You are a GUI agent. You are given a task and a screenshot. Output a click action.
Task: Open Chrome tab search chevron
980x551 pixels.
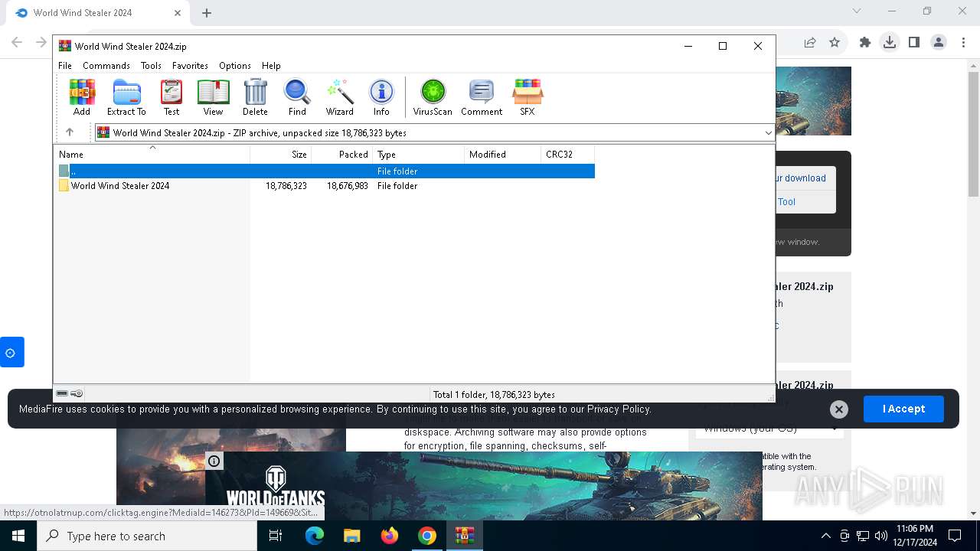(857, 11)
